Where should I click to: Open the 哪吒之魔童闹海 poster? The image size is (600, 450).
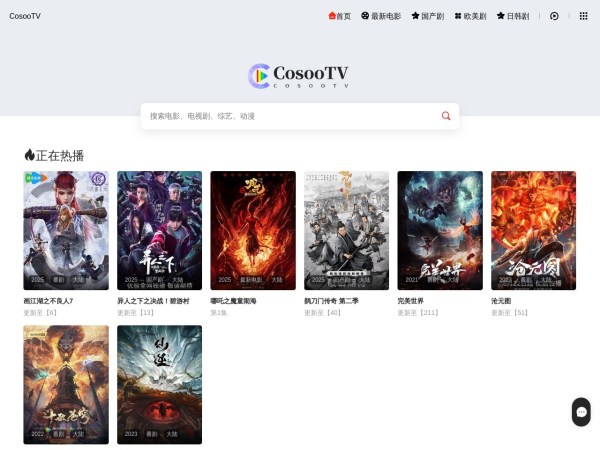(253, 230)
